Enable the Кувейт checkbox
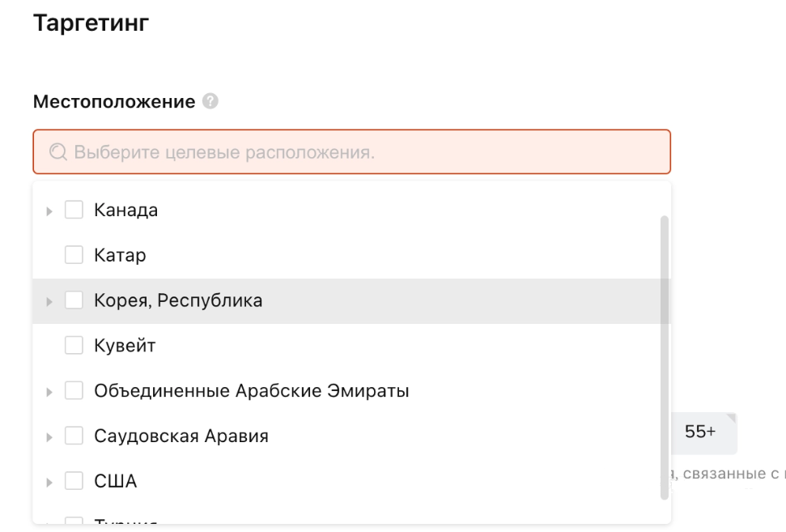Viewport: 786px width, 532px height. pos(74,345)
